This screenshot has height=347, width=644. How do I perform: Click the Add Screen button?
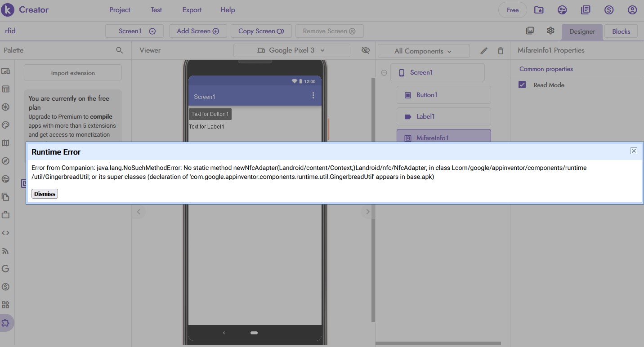coord(198,31)
